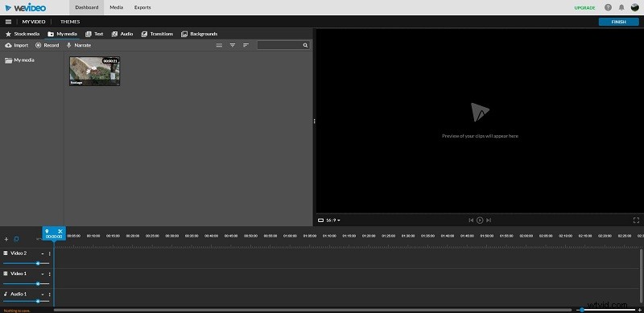Open the user profile avatar

click(634, 7)
